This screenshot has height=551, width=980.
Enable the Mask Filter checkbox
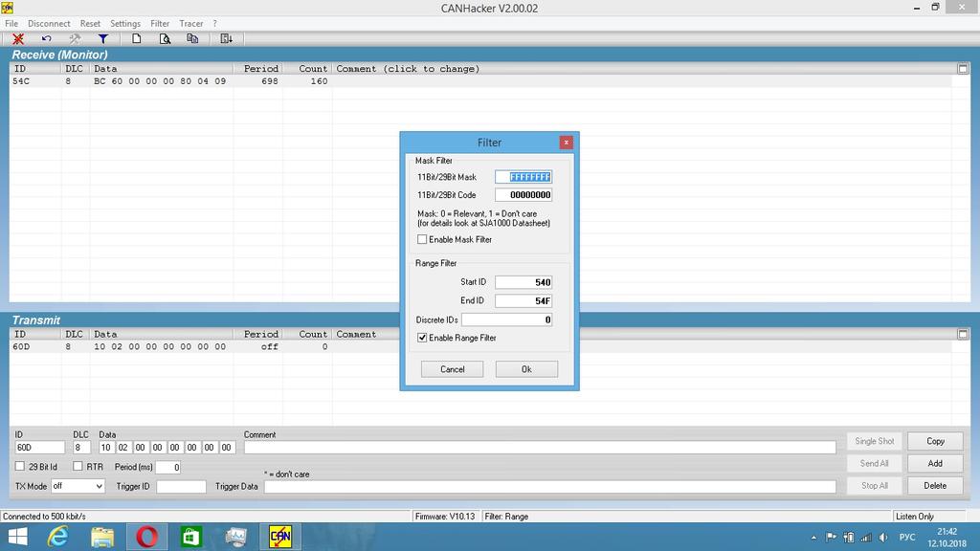click(423, 239)
